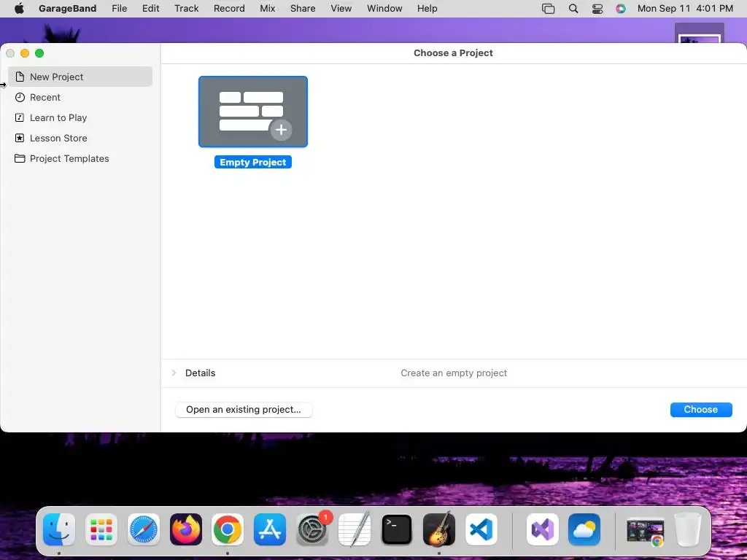
Task: Open New Project in sidebar
Action: pyautogui.click(x=80, y=77)
